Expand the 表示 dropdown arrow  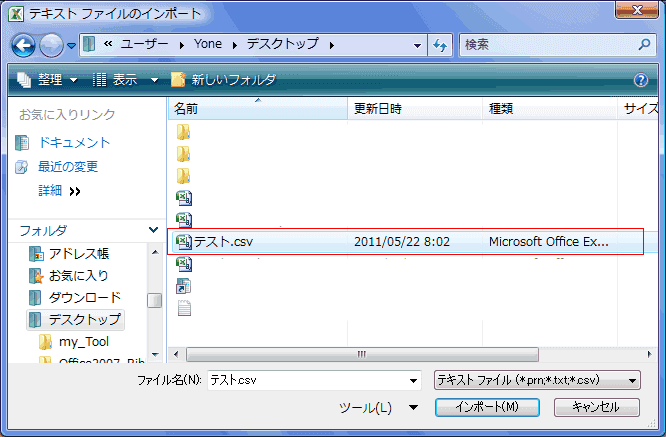tap(154, 80)
